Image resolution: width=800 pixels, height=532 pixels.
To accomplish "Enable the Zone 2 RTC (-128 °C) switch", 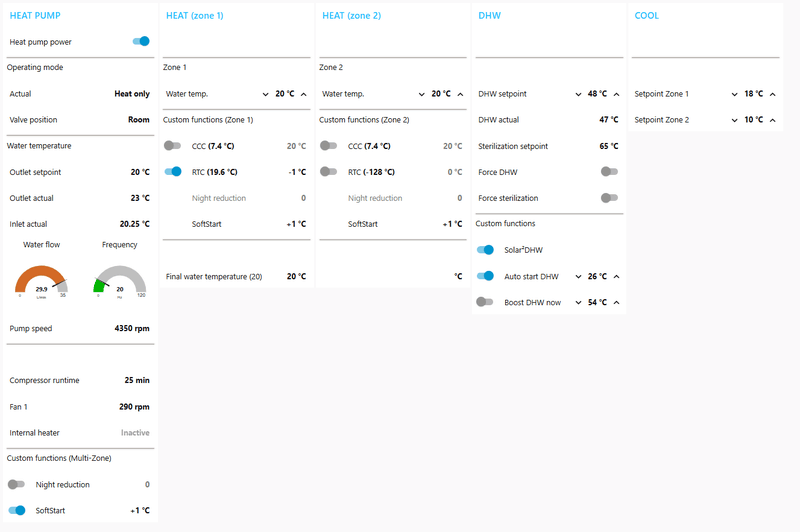I will 329,172.
